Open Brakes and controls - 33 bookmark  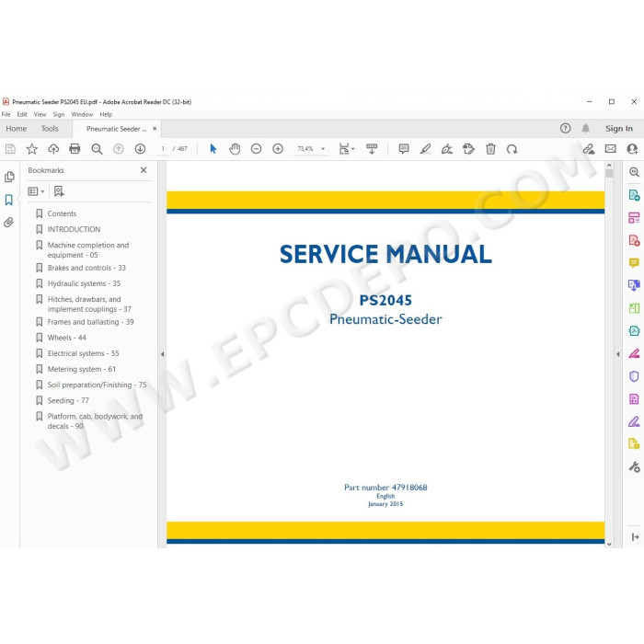(x=86, y=268)
